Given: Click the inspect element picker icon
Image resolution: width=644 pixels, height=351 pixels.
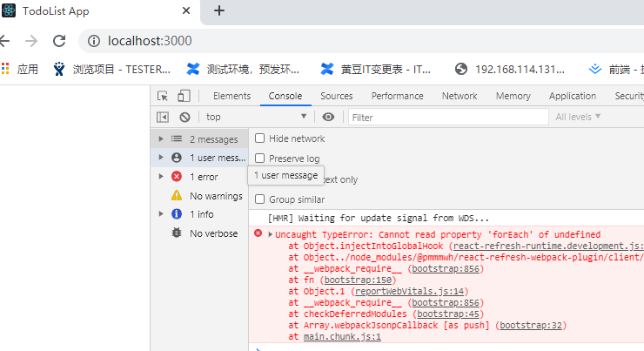Looking at the screenshot, I should [x=163, y=96].
